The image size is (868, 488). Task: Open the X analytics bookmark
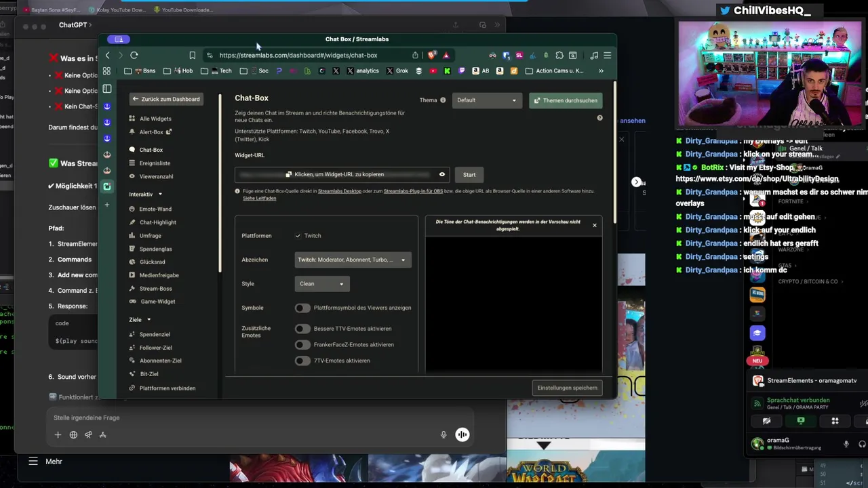point(363,70)
